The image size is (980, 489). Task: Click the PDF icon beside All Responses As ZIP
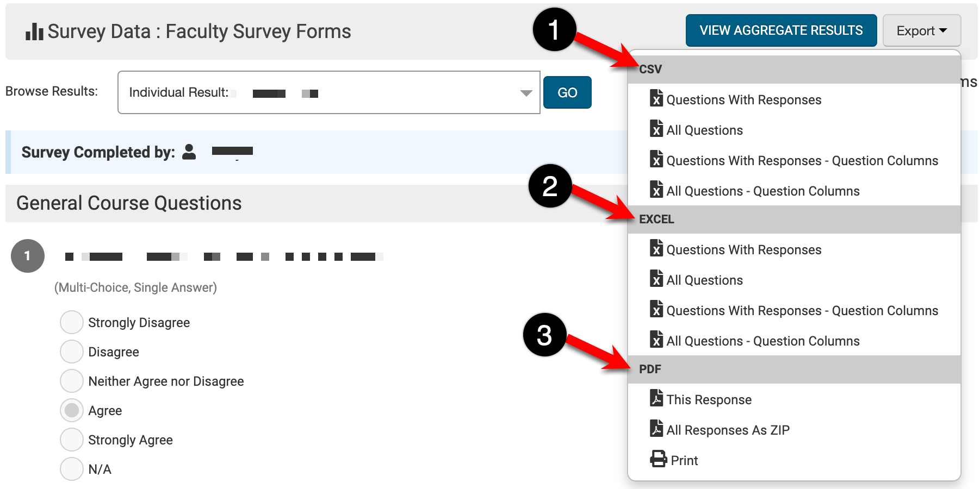click(656, 429)
